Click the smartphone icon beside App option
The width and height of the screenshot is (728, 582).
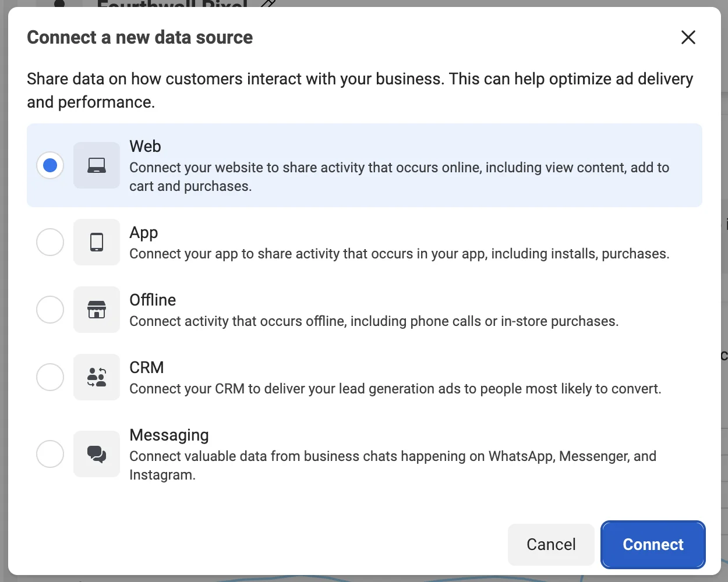(97, 242)
